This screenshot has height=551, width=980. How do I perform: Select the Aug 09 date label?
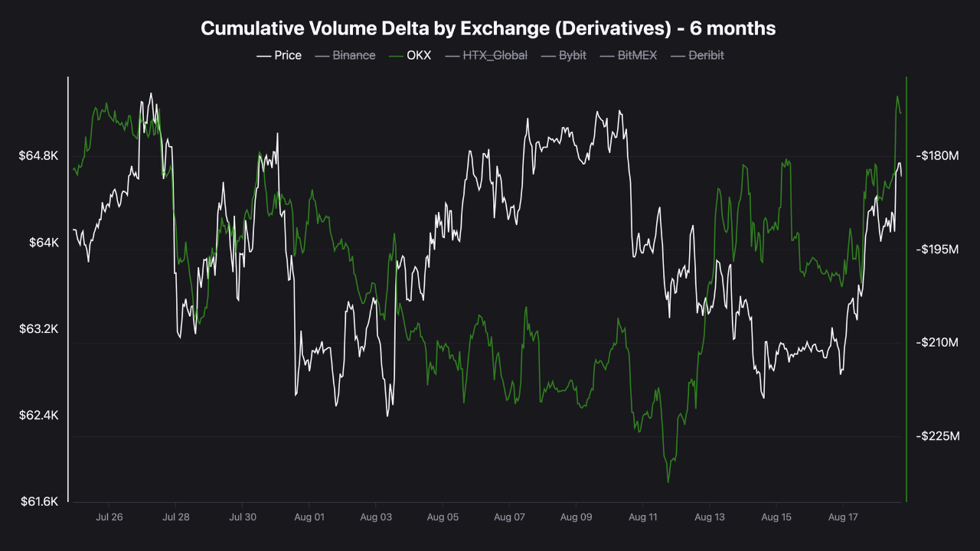tap(576, 517)
